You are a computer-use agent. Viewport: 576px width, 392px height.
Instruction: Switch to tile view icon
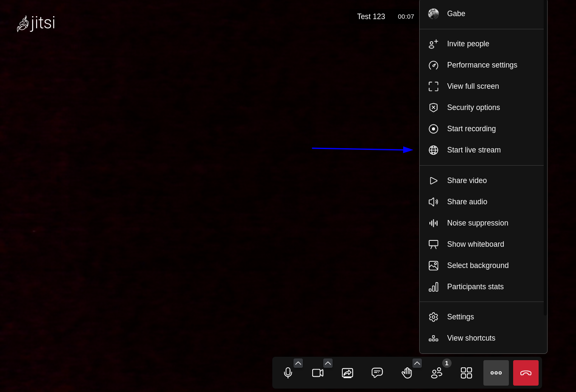466,373
